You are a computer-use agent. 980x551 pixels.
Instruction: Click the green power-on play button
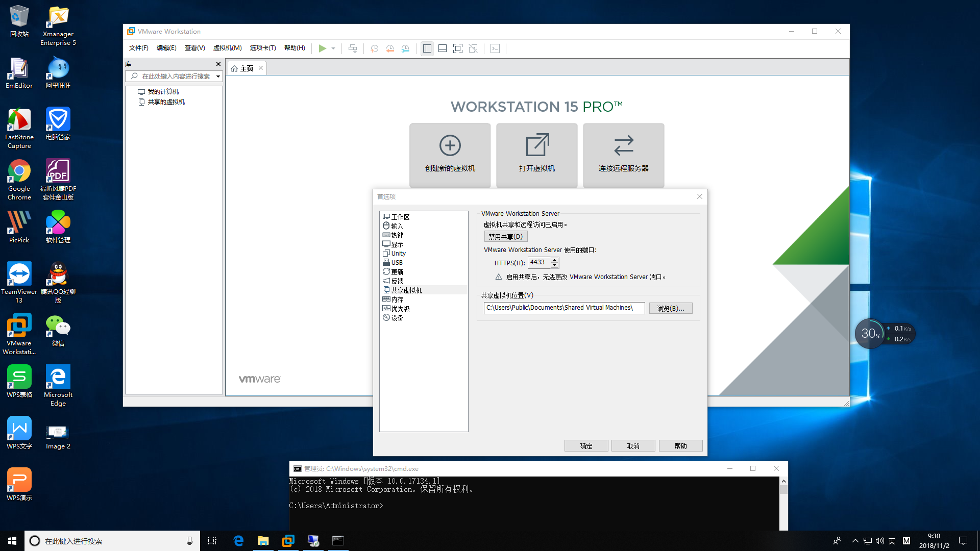322,48
